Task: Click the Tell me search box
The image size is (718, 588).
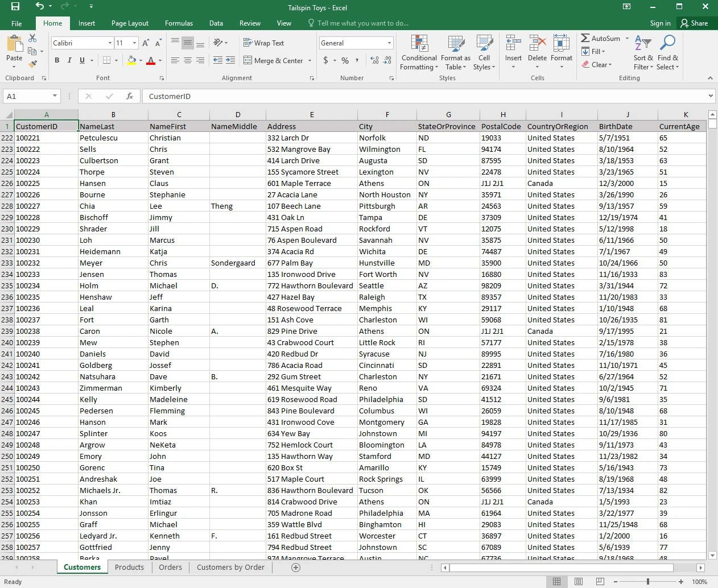Action: (362, 23)
